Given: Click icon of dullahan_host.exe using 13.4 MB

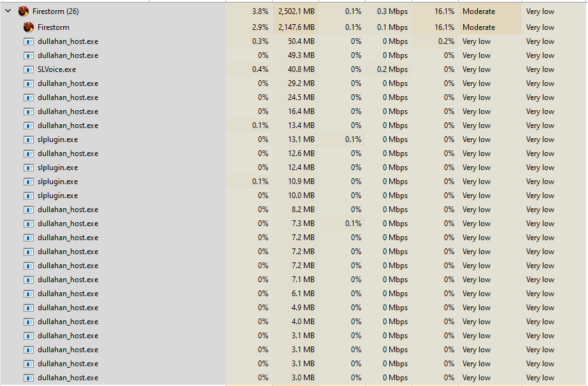Looking at the screenshot, I should (x=29, y=125).
